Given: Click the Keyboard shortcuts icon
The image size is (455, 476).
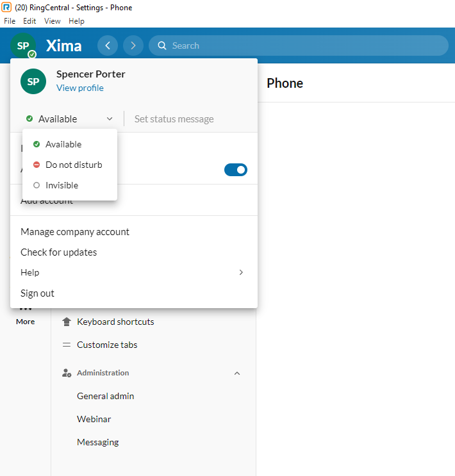Looking at the screenshot, I should [67, 322].
